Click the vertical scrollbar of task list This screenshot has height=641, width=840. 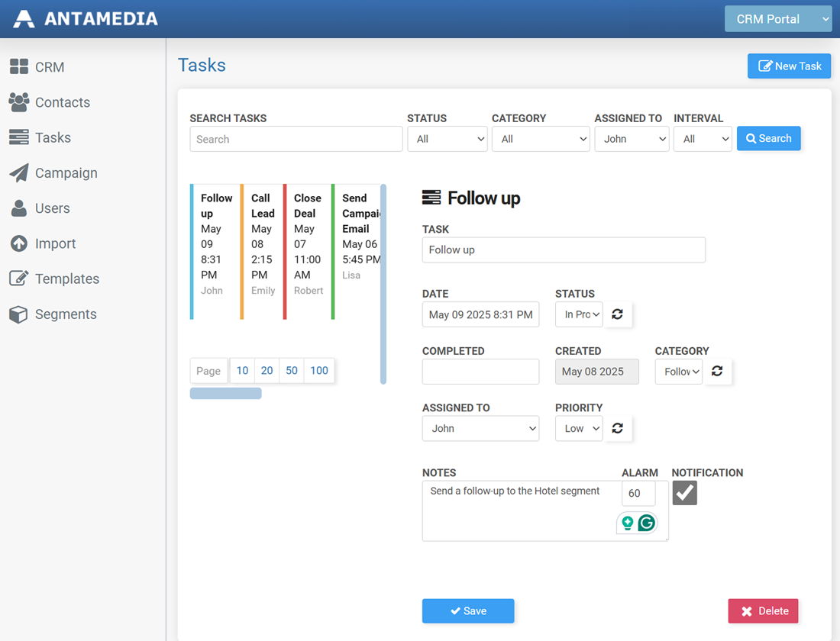pyautogui.click(x=383, y=284)
